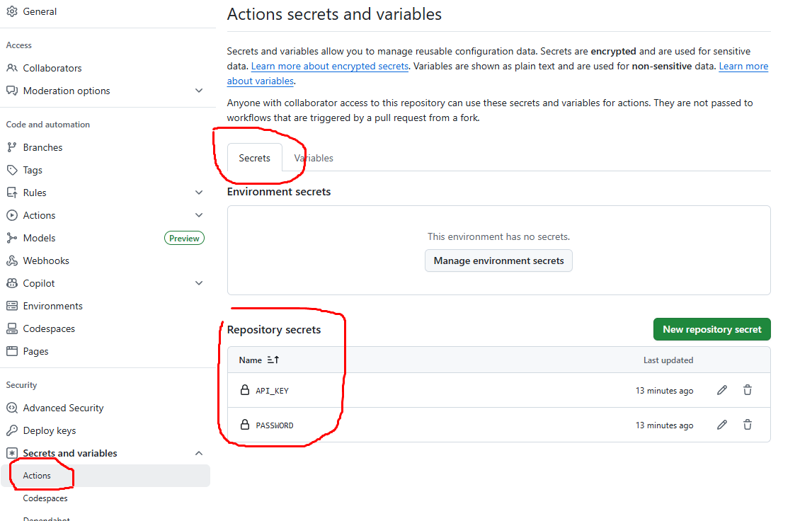The width and height of the screenshot is (812, 521).
Task: Click the New repository secret button
Action: point(711,328)
